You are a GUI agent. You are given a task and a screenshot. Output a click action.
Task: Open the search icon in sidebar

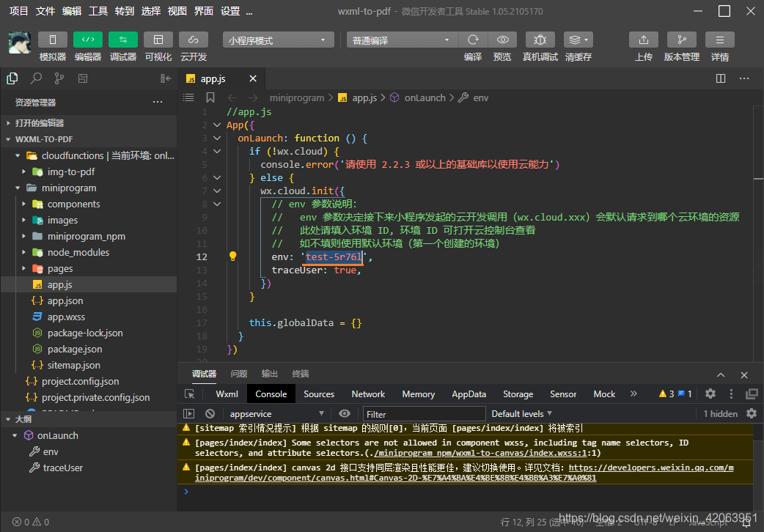click(36, 78)
